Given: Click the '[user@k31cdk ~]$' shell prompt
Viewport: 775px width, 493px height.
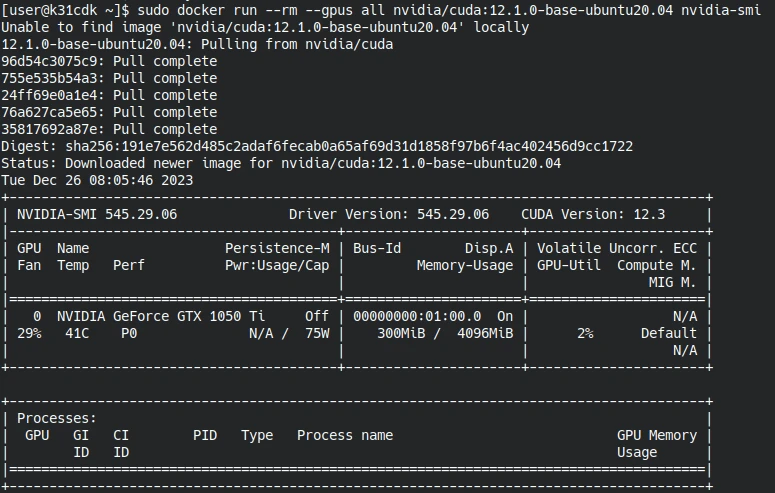Looking at the screenshot, I should (66, 10).
